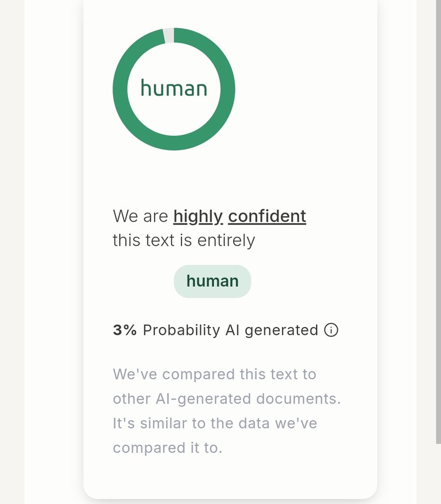Click the human label inside the donut
The image size is (441, 504).
[174, 88]
